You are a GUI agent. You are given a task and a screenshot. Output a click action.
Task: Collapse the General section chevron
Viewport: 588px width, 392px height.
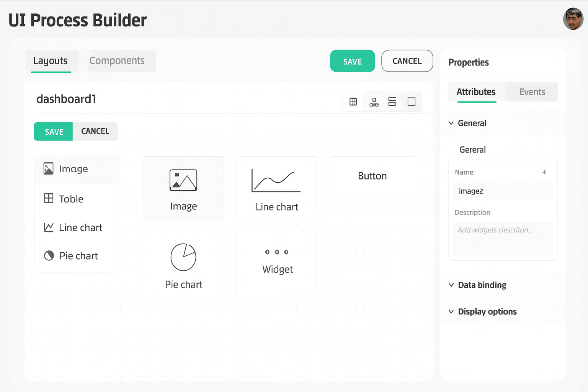[451, 123]
